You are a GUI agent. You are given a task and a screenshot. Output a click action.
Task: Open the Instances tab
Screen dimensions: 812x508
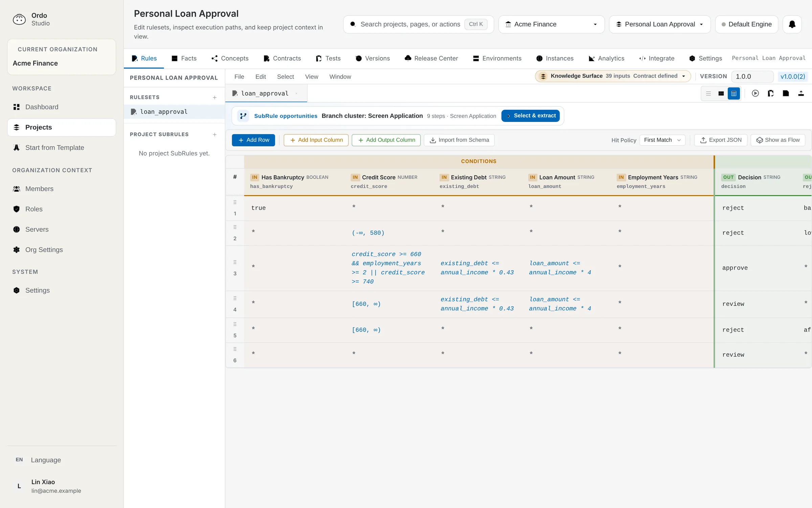click(555, 59)
